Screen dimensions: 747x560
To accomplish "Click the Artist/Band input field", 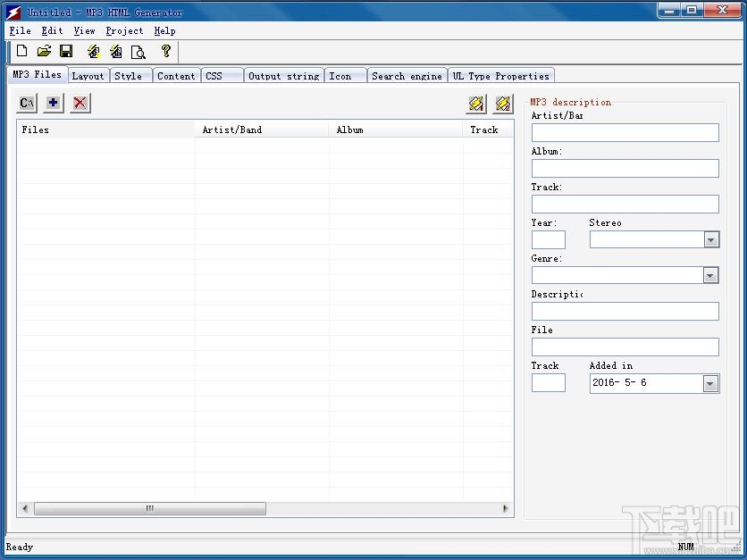I will (625, 132).
